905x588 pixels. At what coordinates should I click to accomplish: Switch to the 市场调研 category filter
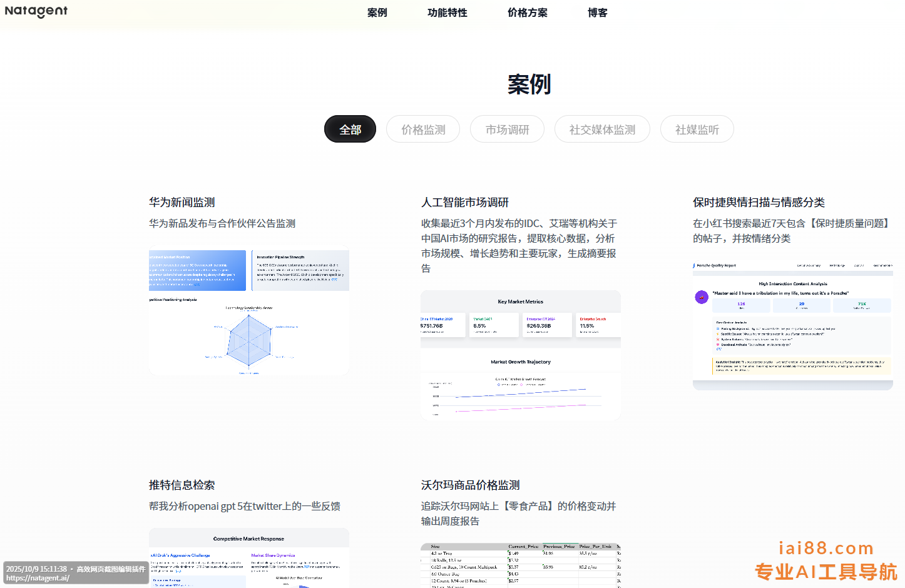507,129
